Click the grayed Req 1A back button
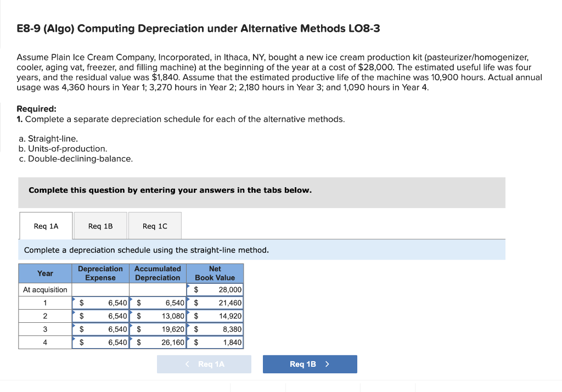The image size is (562, 392). 204,363
